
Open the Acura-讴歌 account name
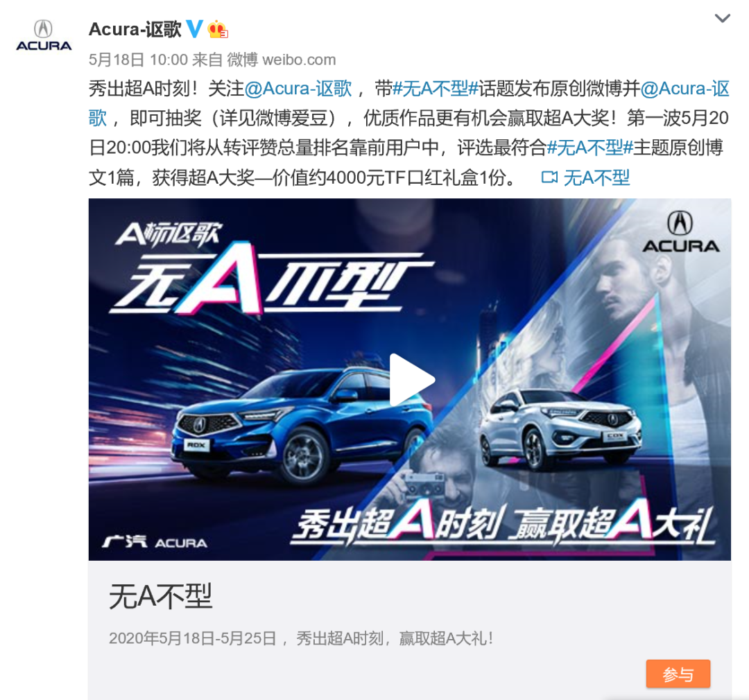(135, 29)
